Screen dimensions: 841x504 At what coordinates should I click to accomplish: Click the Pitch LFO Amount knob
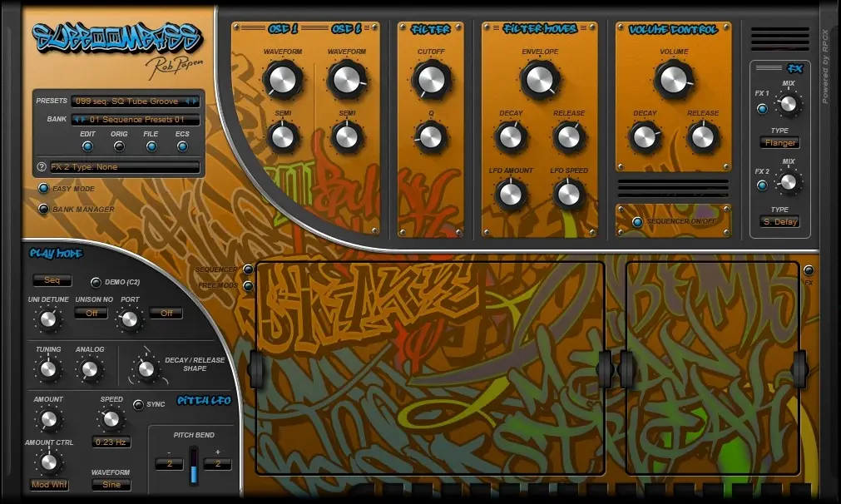tap(48, 418)
